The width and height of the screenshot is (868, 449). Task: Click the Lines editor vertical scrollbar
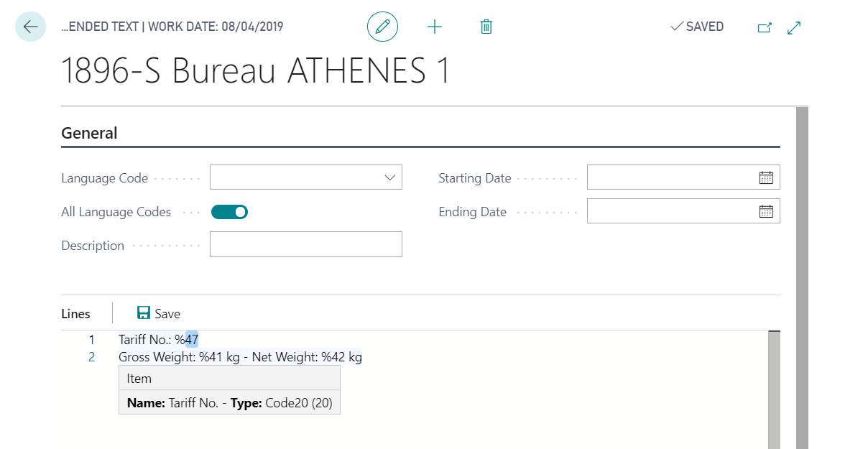[x=774, y=389]
